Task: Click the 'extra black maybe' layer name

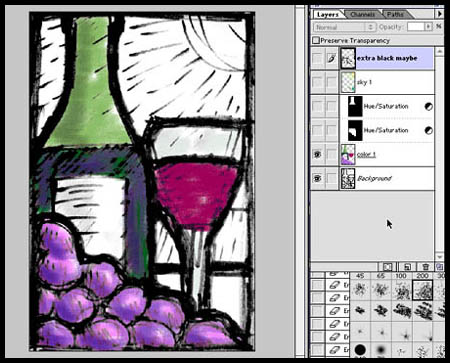Action: (x=387, y=58)
